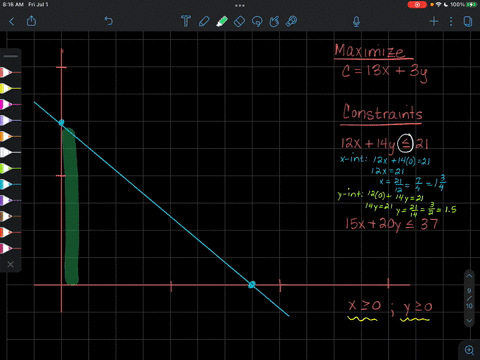The width and height of the screenshot is (480, 360).
Task: Pick the magenta favorite pen
Action: (10, 104)
